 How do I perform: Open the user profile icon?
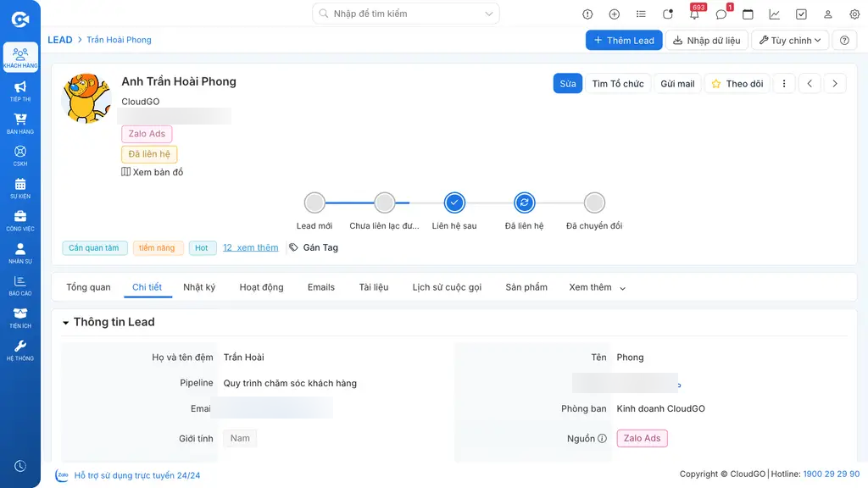(x=827, y=14)
